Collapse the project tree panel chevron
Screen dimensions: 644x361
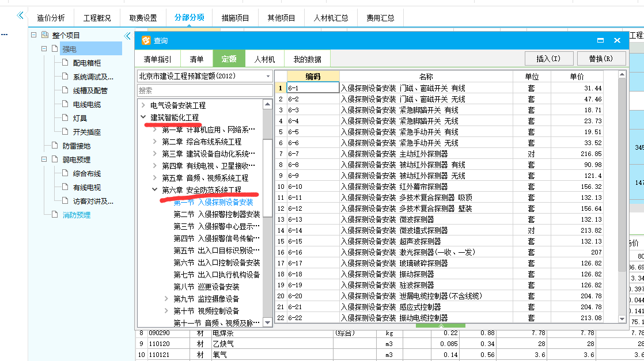pyautogui.click(x=127, y=36)
